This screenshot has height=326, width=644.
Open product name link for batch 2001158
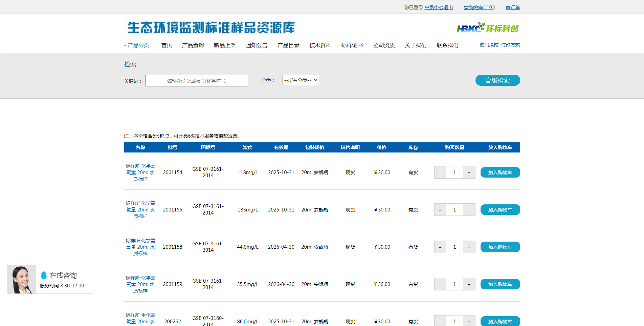point(140,247)
